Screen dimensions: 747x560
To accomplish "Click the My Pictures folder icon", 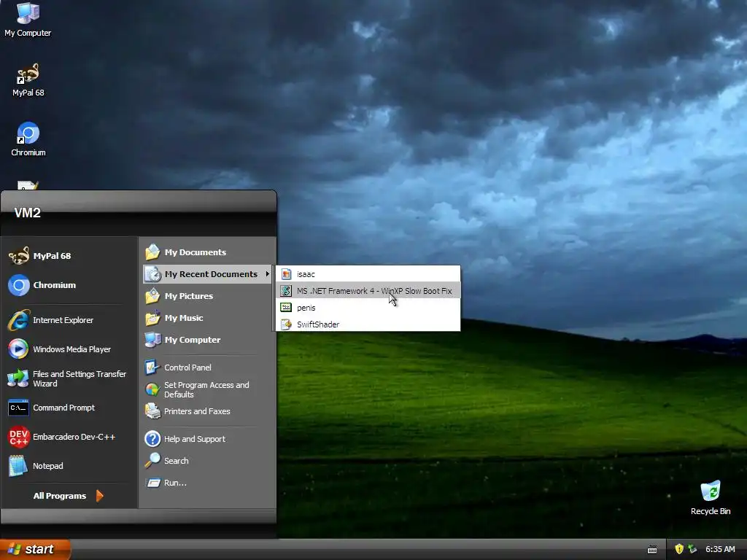I will coord(152,296).
